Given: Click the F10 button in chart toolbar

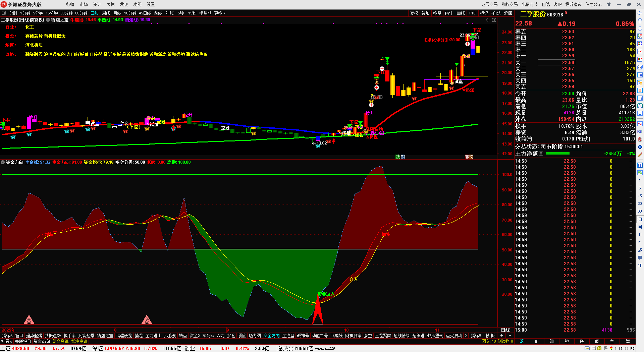Looking at the screenshot, I should (472, 13).
